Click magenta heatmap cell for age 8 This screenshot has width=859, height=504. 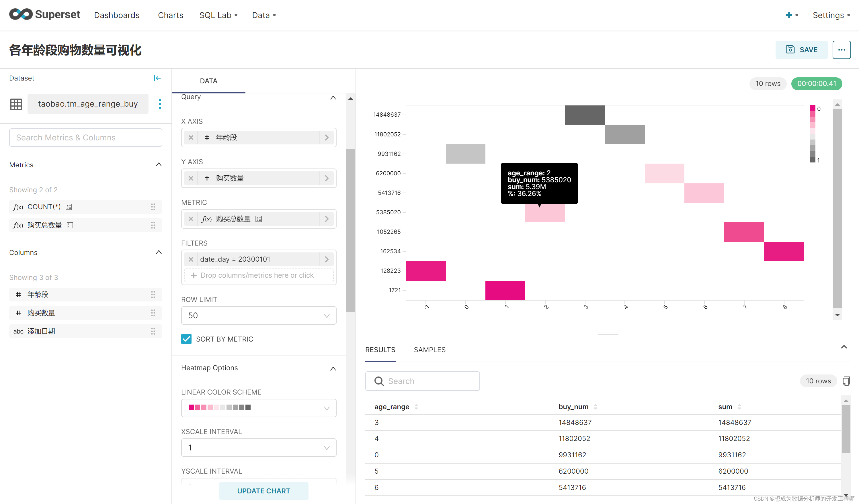[x=784, y=251]
